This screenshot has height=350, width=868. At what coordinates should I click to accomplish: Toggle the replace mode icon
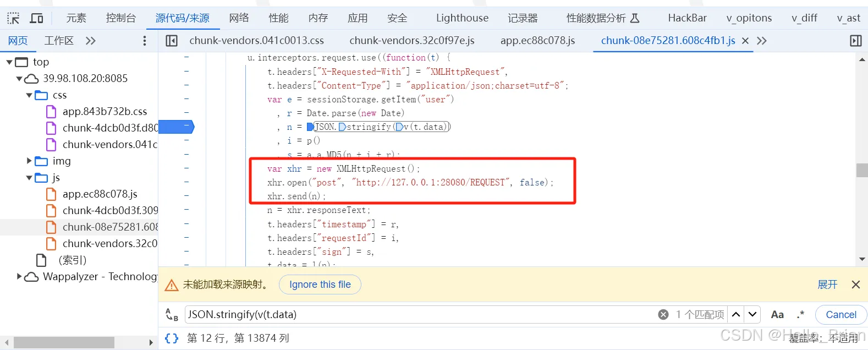point(172,315)
